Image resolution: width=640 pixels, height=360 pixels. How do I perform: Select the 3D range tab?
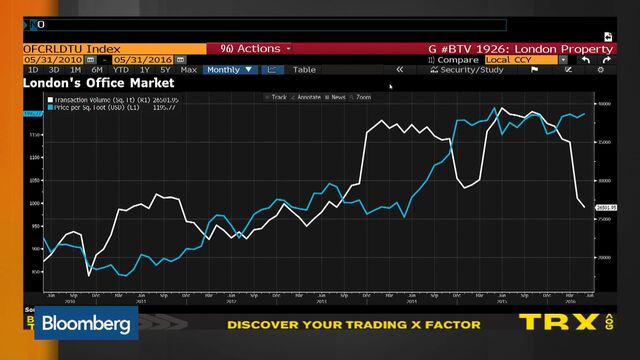point(54,70)
